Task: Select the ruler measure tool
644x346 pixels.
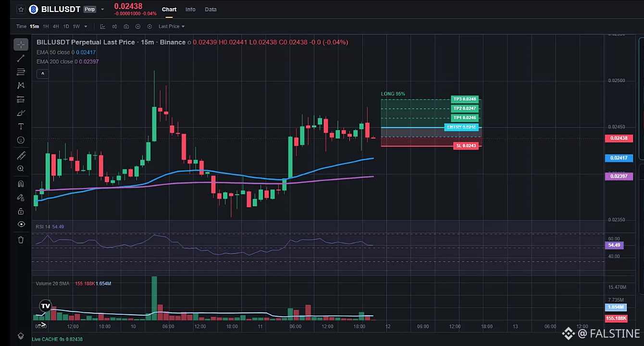Action: [x=21, y=156]
